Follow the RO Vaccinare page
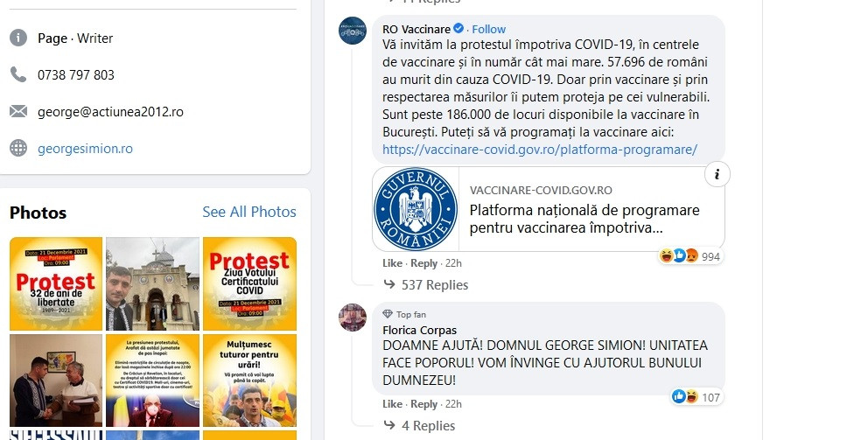Image resolution: width=868 pixels, height=440 pixels. [489, 30]
